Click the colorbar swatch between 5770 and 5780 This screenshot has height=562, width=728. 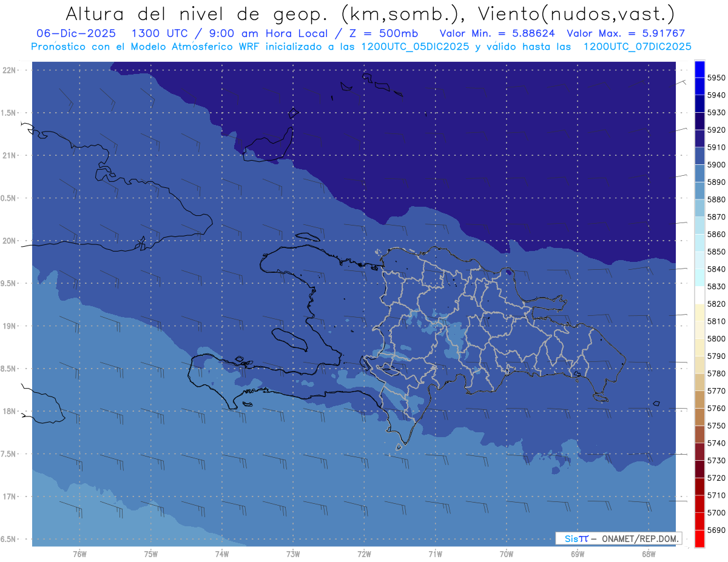[699, 382]
